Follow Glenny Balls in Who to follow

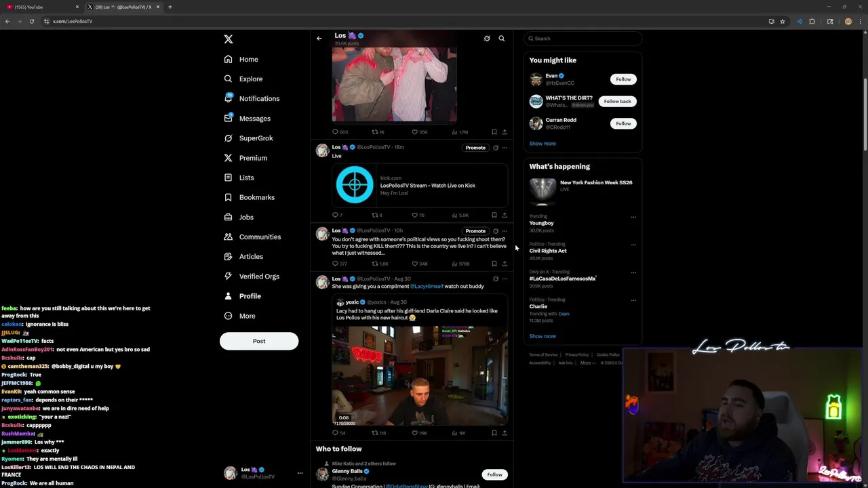pyautogui.click(x=494, y=474)
